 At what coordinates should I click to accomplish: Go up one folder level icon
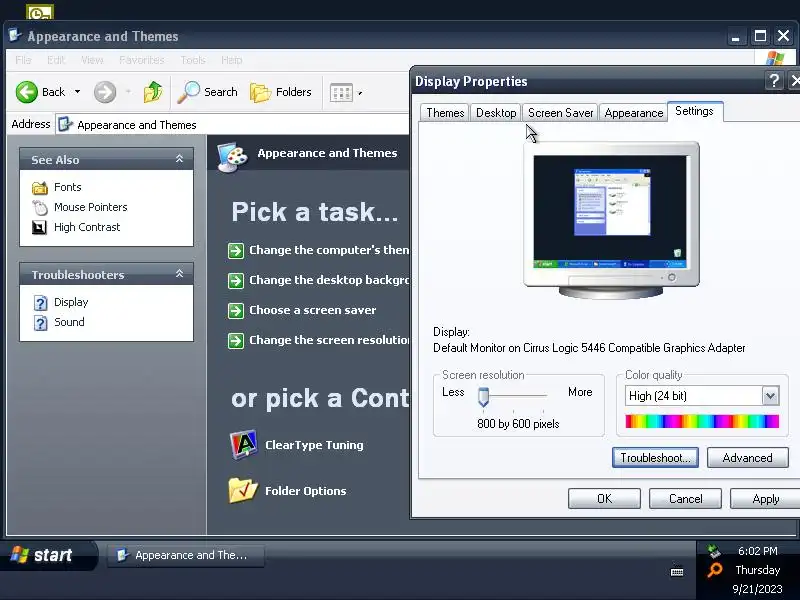[x=153, y=92]
